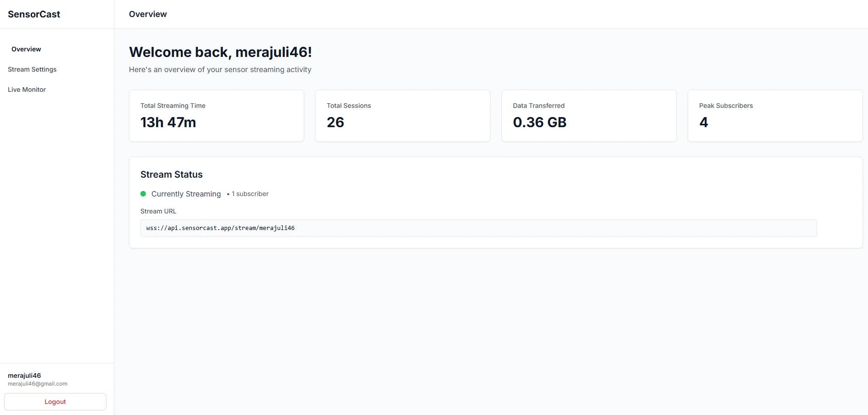Select the Stream URL text field
The width and height of the screenshot is (868, 415).
[x=479, y=228]
